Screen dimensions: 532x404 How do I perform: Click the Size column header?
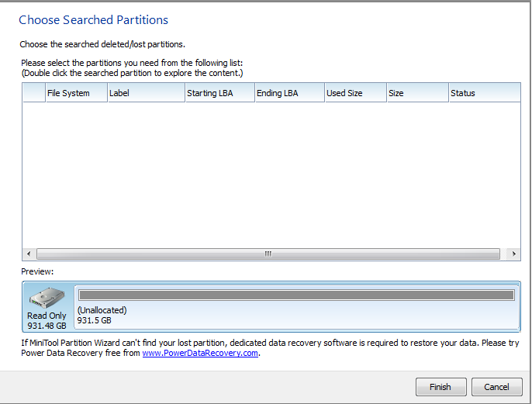tap(418, 93)
